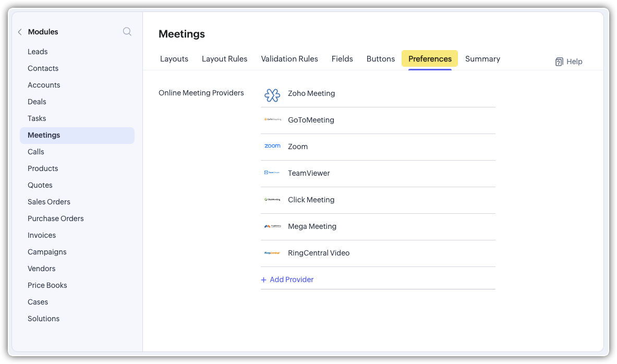This screenshot has width=617, height=364.
Task: Open the Campaigns module
Action: 47,252
